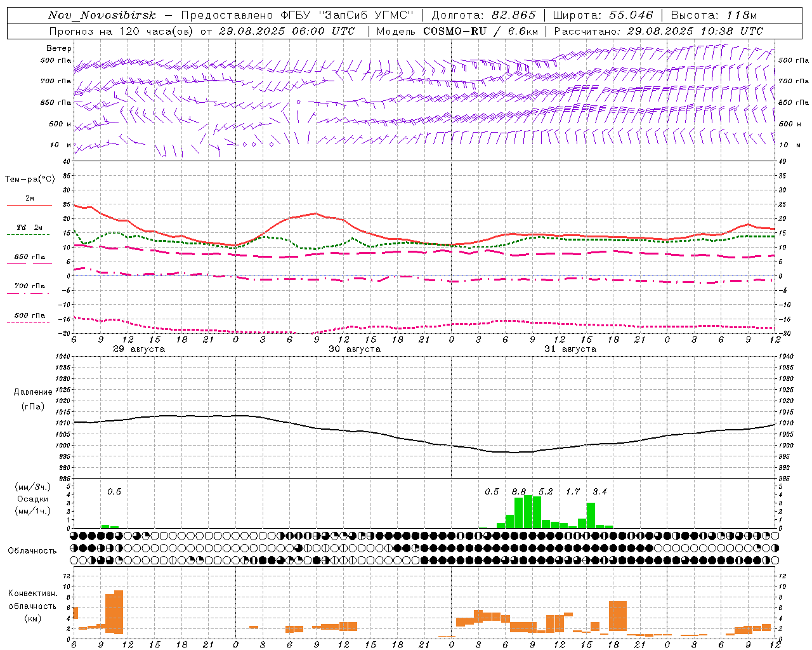812x650 pixels.
Task: Click the 5.2 precipitation value label
Action: pyautogui.click(x=546, y=491)
